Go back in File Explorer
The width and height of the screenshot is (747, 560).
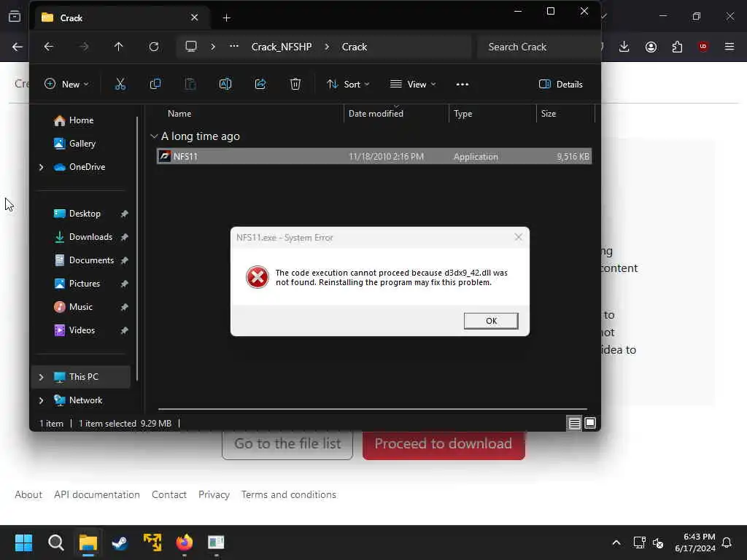point(49,47)
